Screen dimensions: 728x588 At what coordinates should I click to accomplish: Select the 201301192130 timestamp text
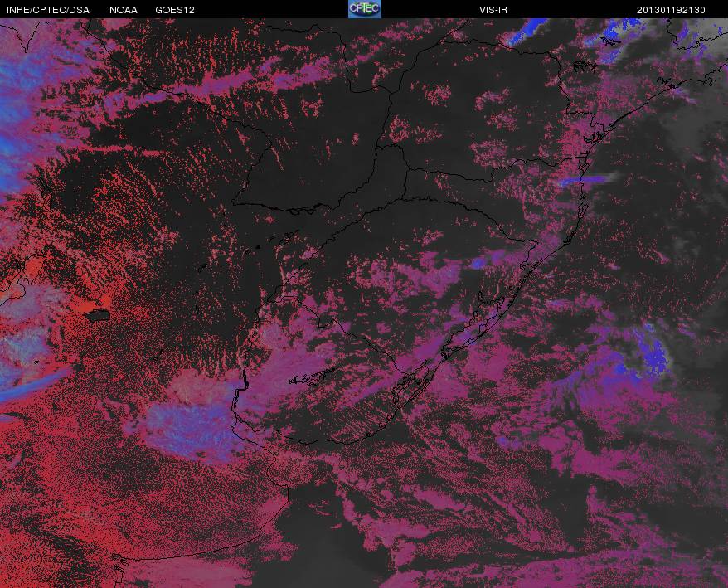(x=671, y=10)
